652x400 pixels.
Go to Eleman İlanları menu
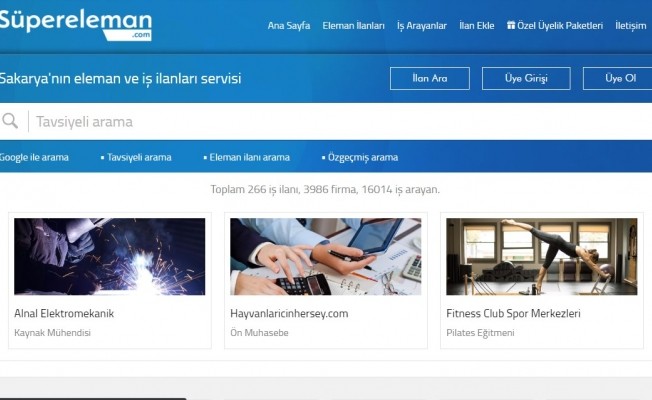(353, 26)
